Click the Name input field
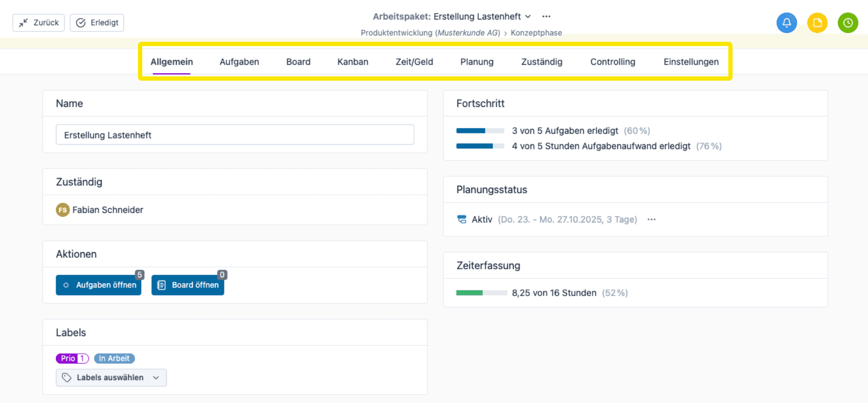The width and height of the screenshot is (868, 403). tap(235, 135)
